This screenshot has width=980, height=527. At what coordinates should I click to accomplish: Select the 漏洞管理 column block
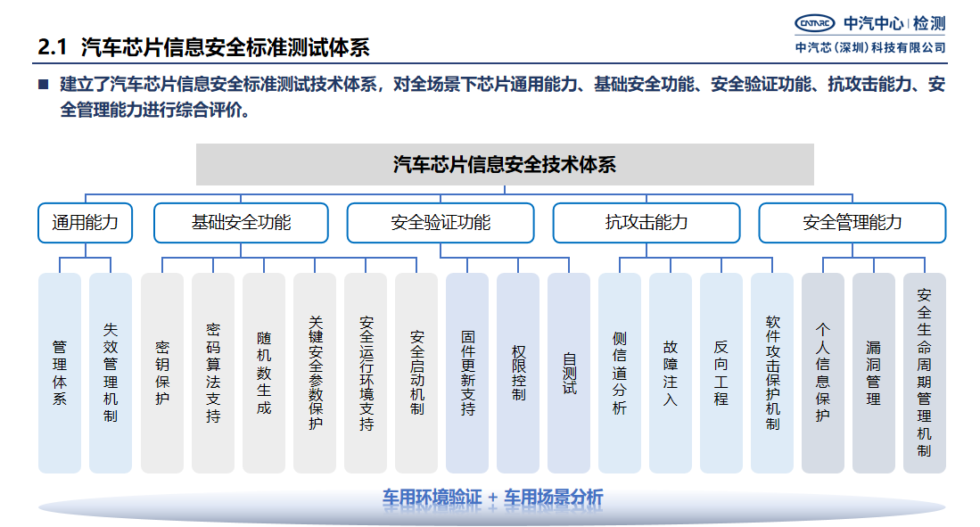pyautogui.click(x=874, y=373)
